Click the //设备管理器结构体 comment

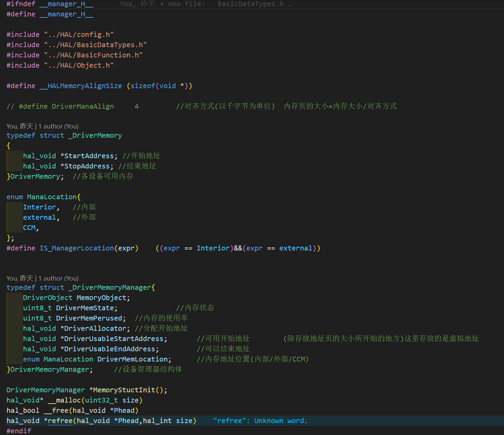(x=148, y=369)
